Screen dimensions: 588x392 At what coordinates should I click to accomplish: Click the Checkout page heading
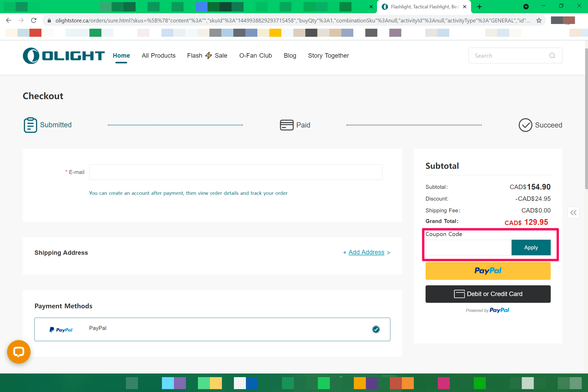tap(43, 96)
